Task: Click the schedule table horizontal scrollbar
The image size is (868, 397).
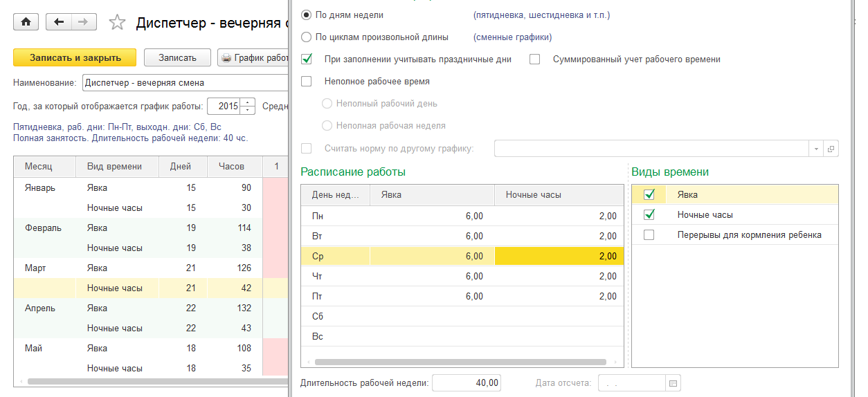Action: (460, 362)
